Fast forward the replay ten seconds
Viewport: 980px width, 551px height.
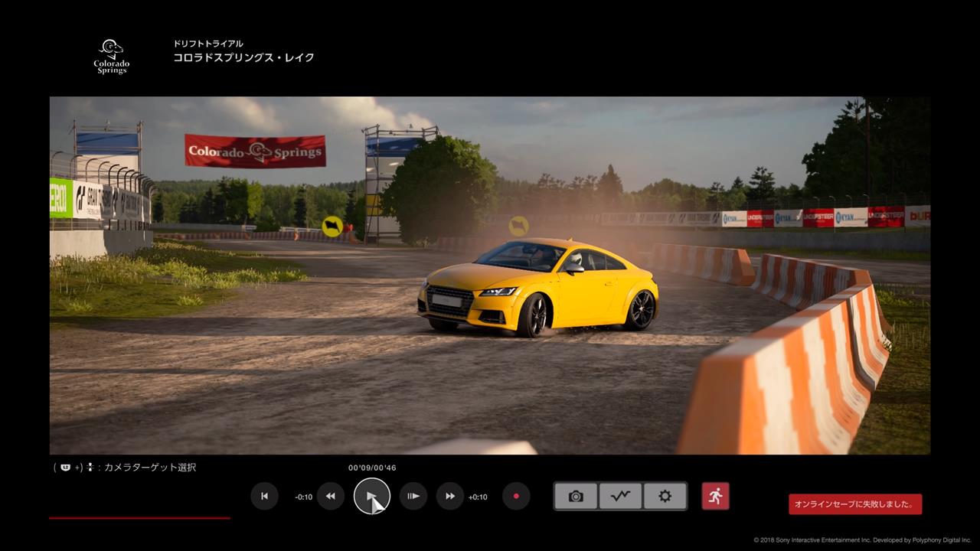pyautogui.click(x=450, y=496)
